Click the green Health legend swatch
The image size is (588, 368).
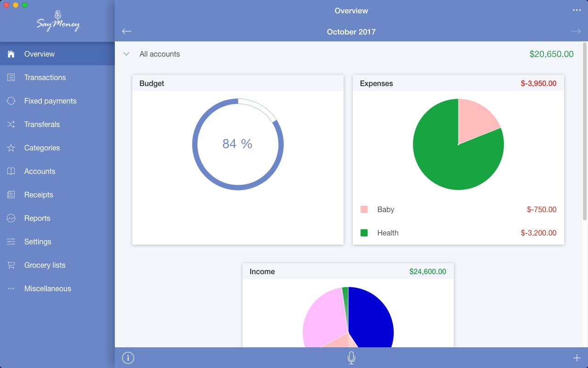[364, 233]
